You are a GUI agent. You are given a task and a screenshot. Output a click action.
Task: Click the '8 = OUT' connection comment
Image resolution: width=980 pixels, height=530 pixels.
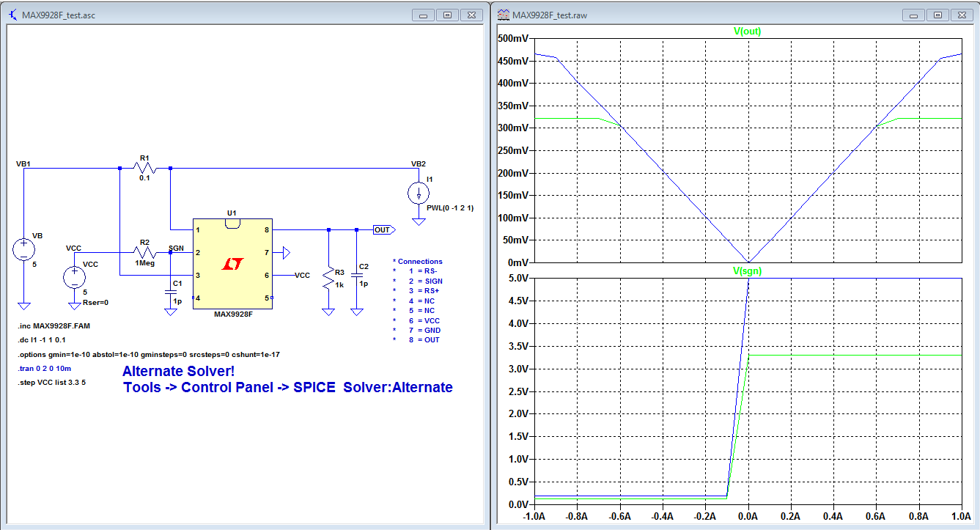point(424,340)
